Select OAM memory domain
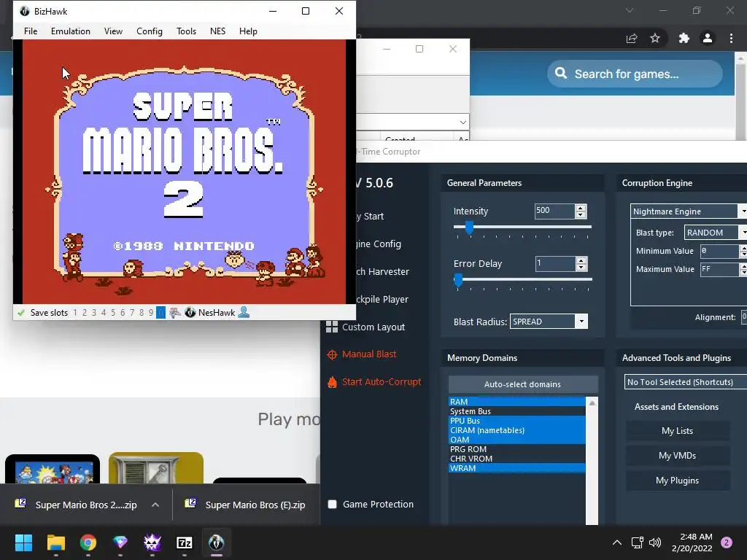Image resolution: width=747 pixels, height=560 pixels. pyautogui.click(x=517, y=440)
